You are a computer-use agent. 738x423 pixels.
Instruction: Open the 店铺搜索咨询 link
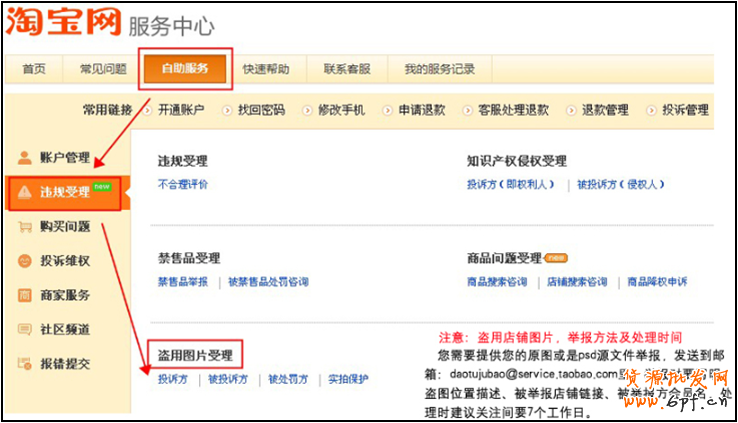577,282
